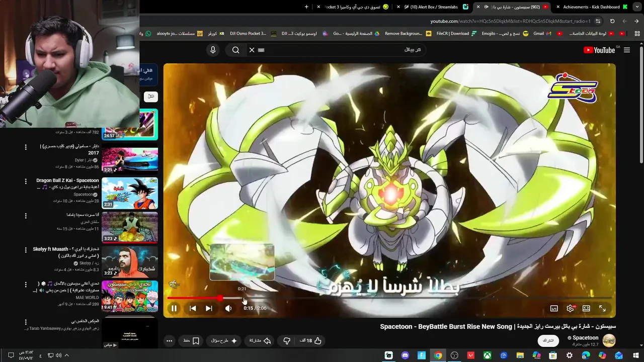
Task: Open the taskbar notification center icon
Action: click(x=11, y=355)
